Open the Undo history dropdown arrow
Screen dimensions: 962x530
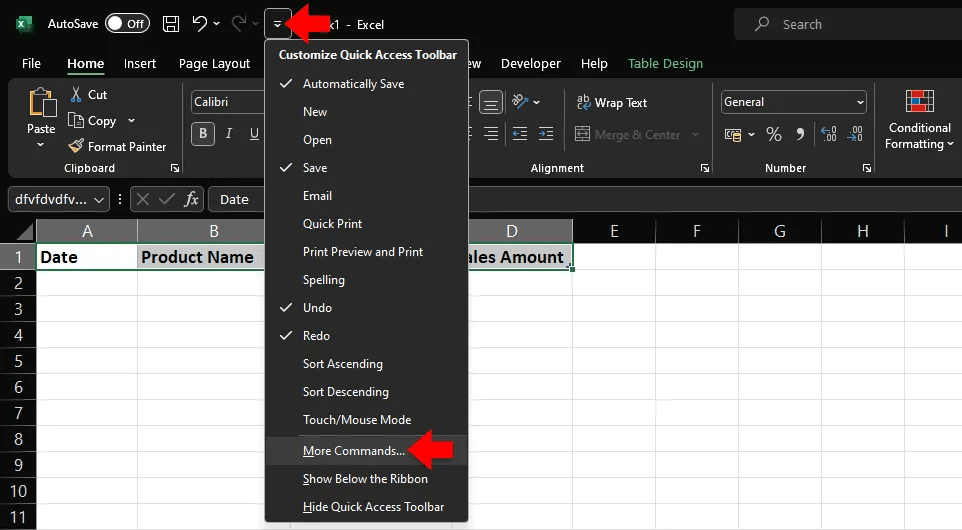pos(217,24)
